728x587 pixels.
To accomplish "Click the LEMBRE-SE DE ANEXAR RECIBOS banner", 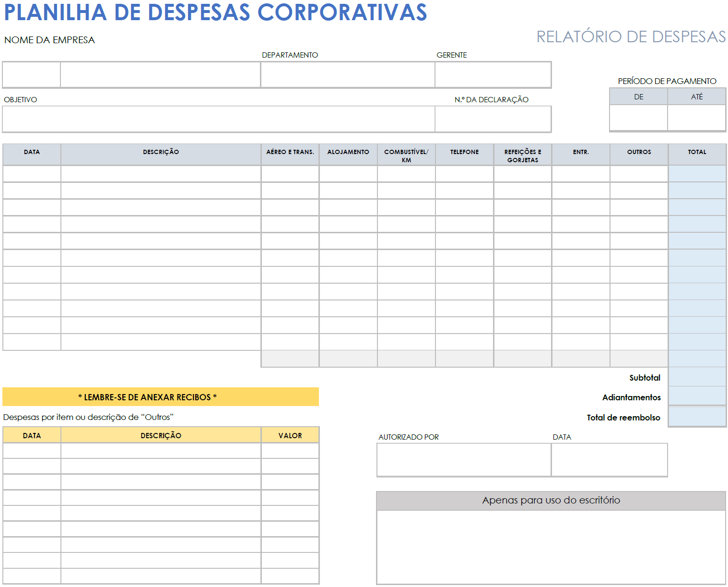I will (161, 396).
